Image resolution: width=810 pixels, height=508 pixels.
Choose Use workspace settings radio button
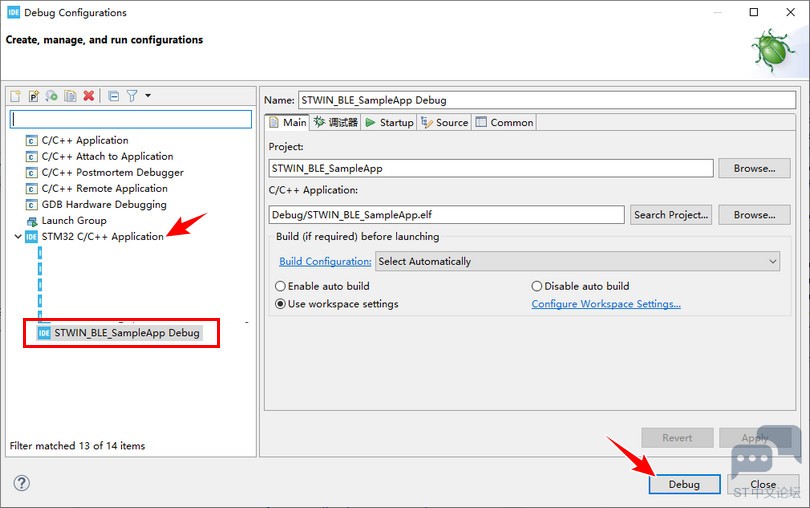tap(281, 304)
